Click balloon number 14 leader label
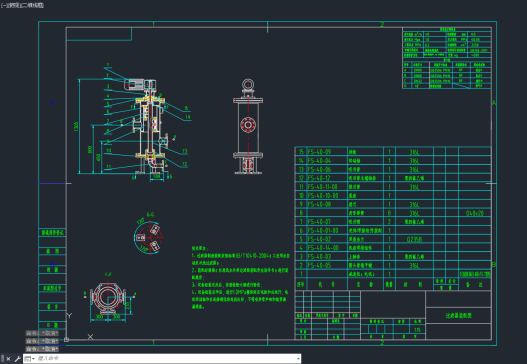The image size is (527, 364). (188, 117)
